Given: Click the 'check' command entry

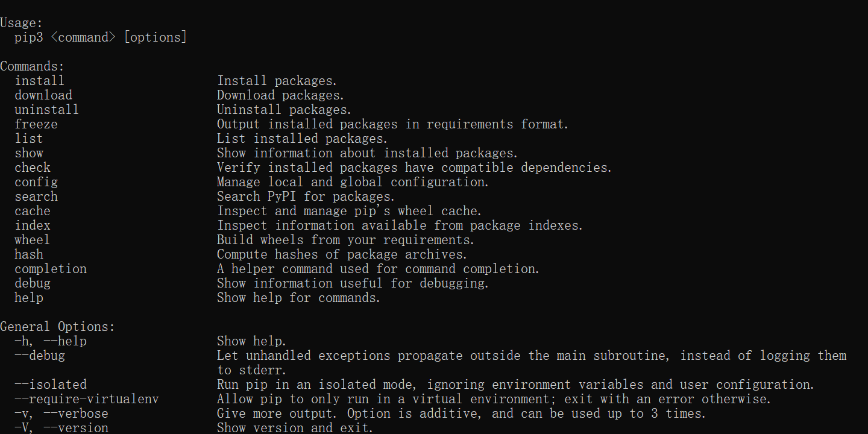Looking at the screenshot, I should (x=33, y=168).
